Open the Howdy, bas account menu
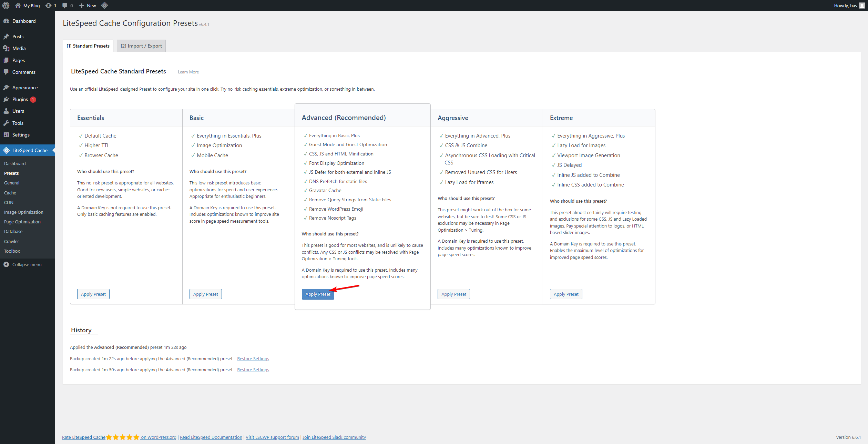Viewport: 868px width, 444px height. pyautogui.click(x=845, y=6)
